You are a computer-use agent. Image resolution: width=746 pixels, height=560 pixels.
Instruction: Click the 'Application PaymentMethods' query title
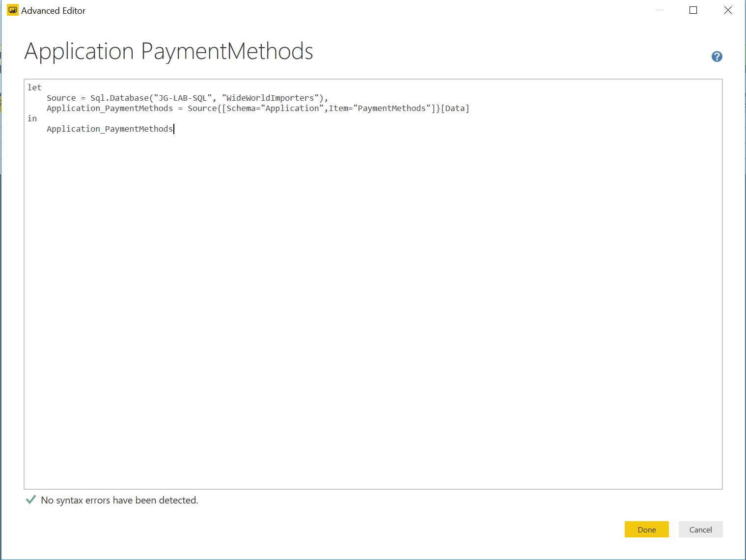click(x=168, y=51)
